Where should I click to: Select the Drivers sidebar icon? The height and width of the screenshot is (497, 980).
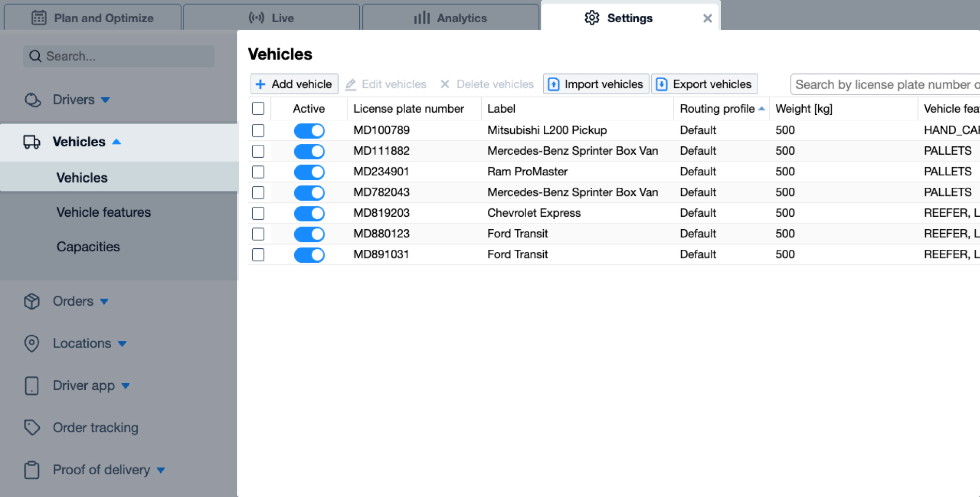[32, 100]
